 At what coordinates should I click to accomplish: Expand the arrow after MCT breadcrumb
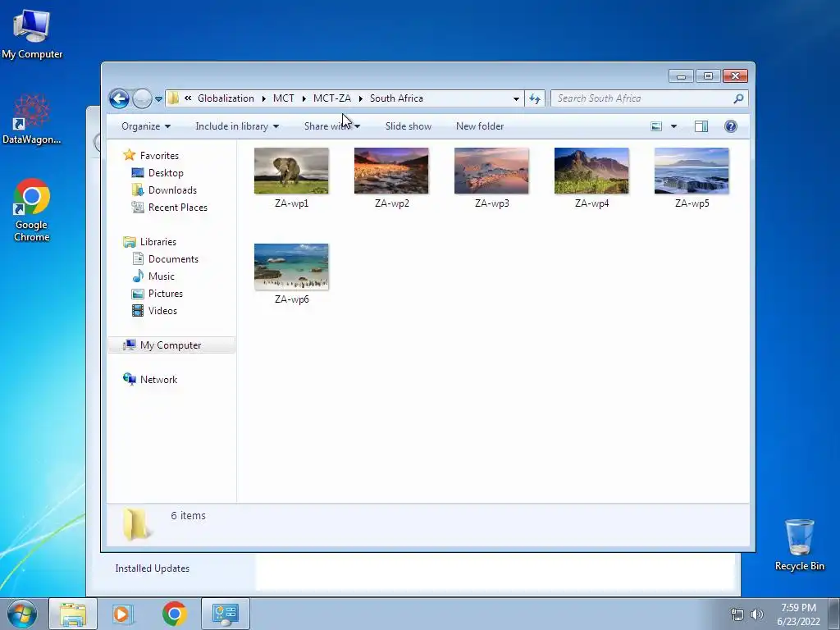[x=304, y=98]
